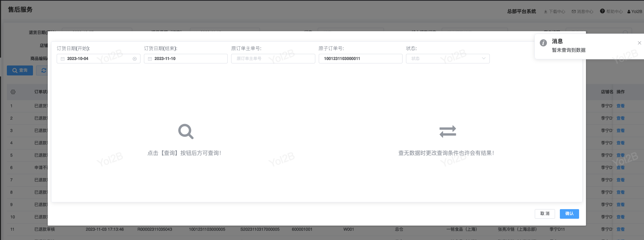The image size is (644, 240).
Task: Click 600001001 cell in row 11
Action: (302, 229)
